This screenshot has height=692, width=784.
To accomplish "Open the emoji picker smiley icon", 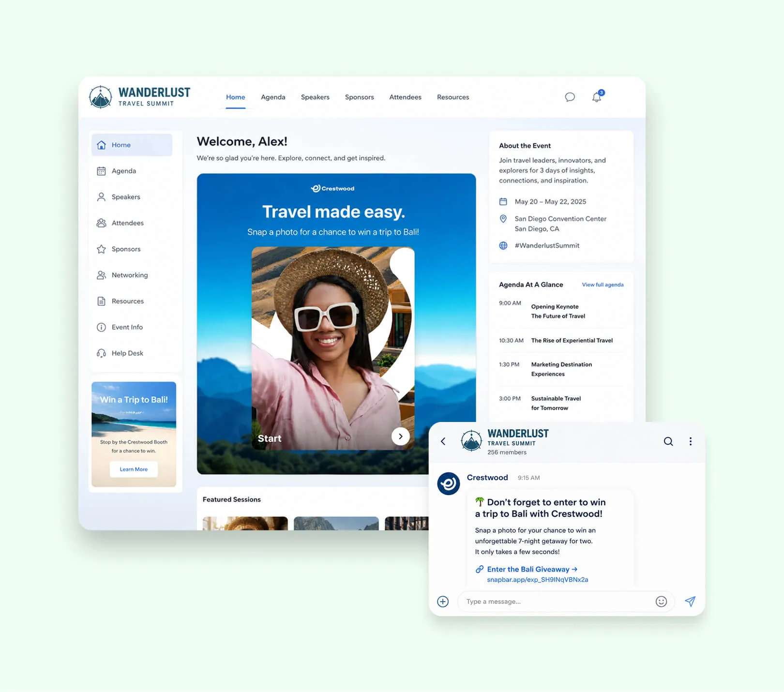I will [662, 602].
